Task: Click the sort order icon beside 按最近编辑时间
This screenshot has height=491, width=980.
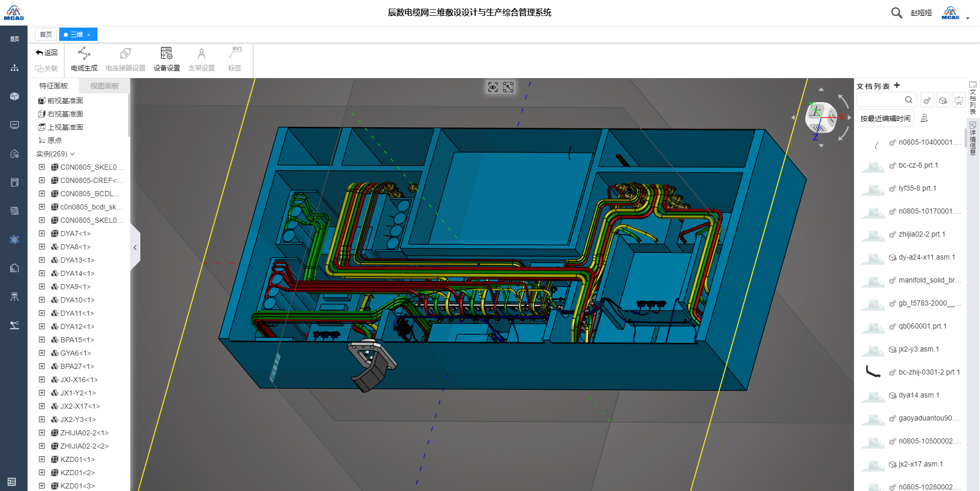Action: click(x=924, y=119)
